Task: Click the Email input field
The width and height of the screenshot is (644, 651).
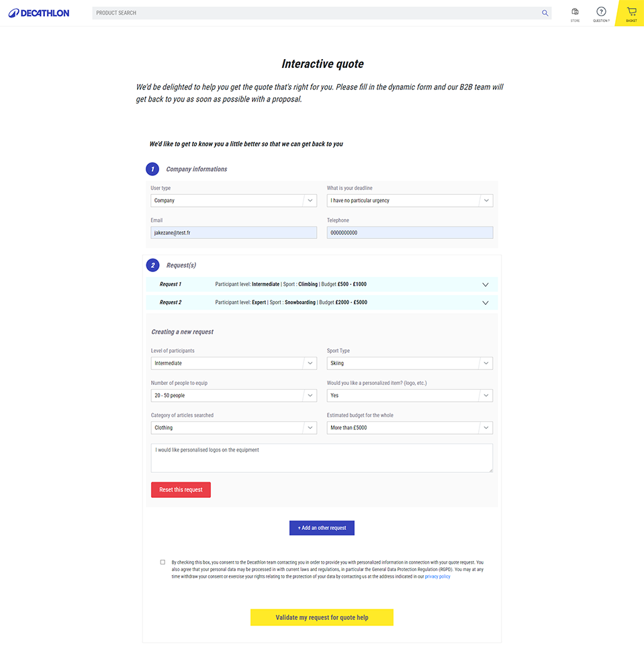Action: (x=233, y=232)
